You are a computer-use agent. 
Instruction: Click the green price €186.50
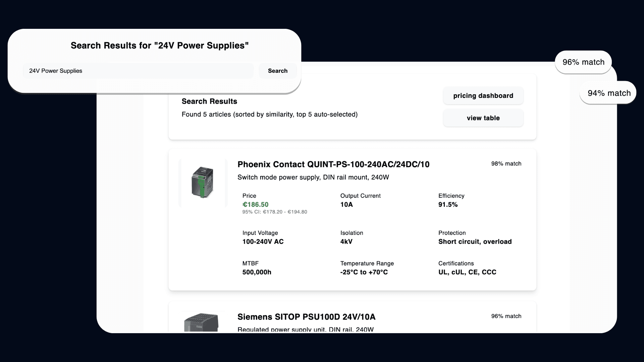[x=255, y=204]
